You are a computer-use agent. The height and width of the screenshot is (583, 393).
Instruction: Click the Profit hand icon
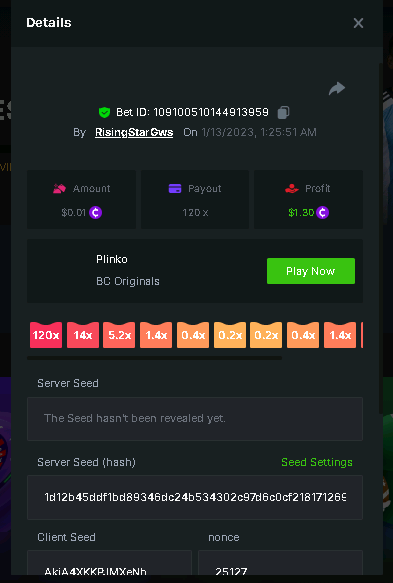(292, 189)
